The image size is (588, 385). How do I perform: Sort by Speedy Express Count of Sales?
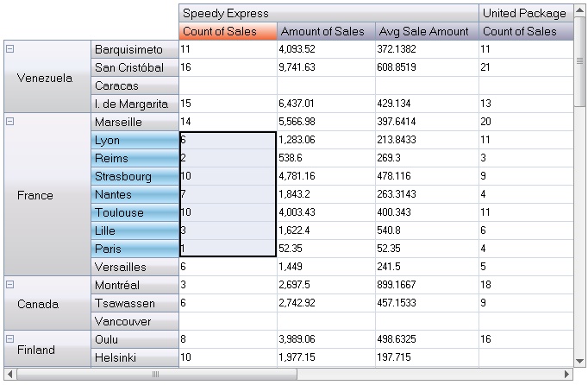228,32
